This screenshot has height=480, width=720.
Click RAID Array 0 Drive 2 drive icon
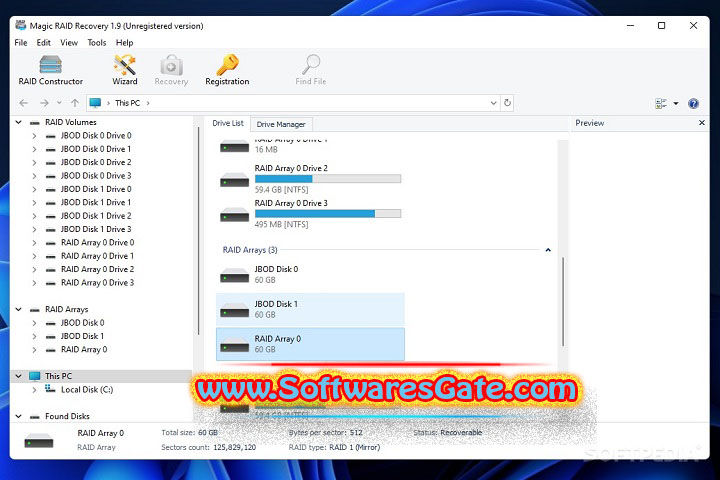(234, 180)
